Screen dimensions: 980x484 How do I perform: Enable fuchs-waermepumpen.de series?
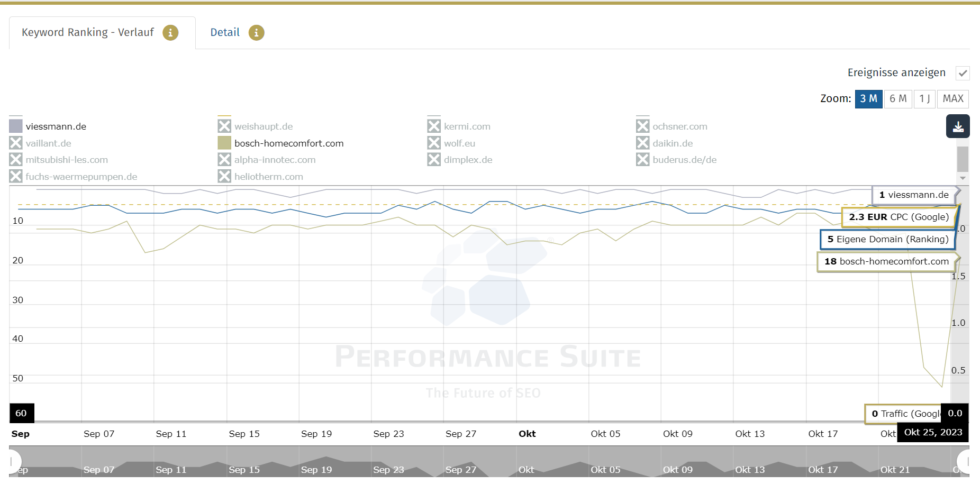[16, 176]
